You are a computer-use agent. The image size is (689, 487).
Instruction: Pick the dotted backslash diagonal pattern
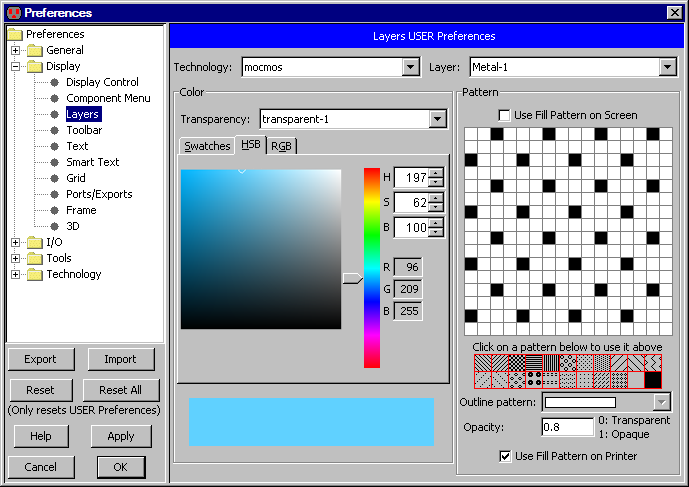click(x=500, y=380)
